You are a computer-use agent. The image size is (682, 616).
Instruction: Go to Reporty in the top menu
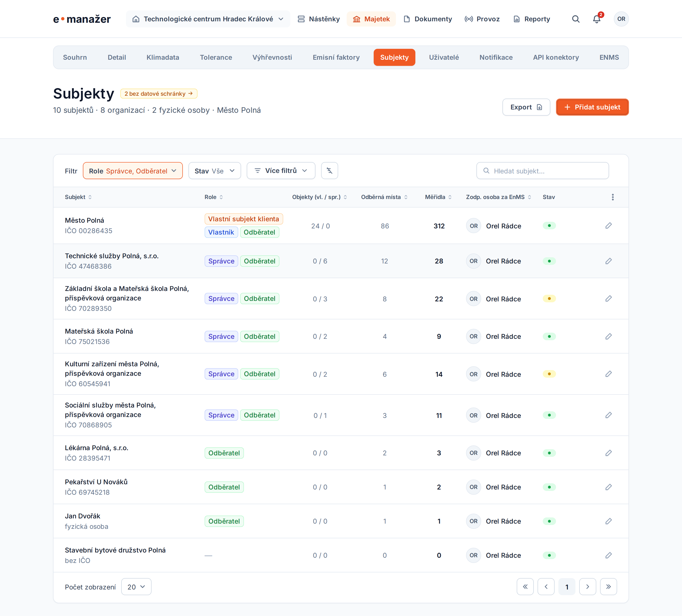[531, 19]
